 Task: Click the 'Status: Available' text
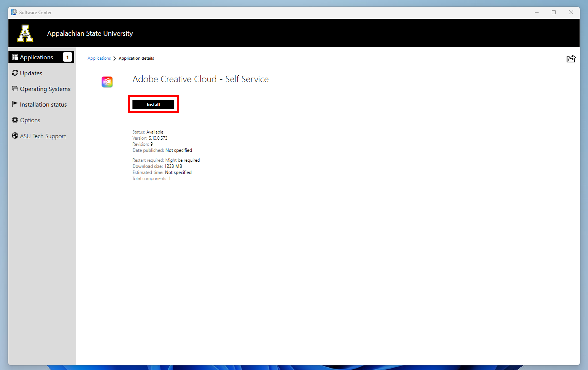(148, 132)
